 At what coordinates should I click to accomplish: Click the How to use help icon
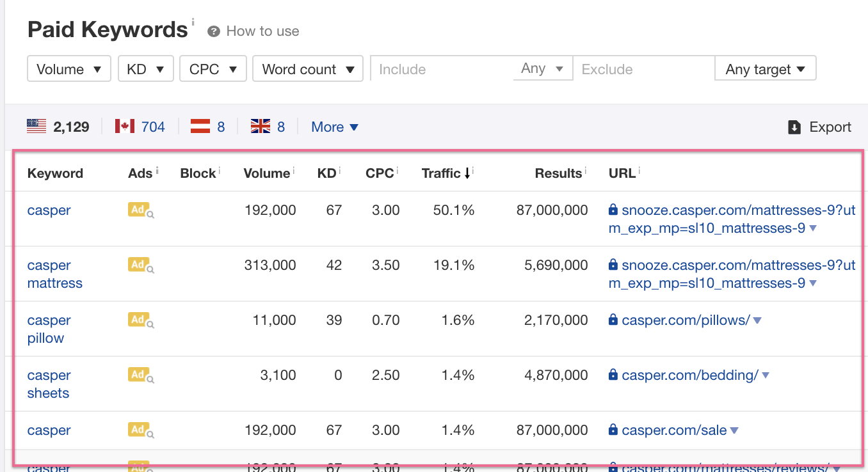click(x=214, y=31)
